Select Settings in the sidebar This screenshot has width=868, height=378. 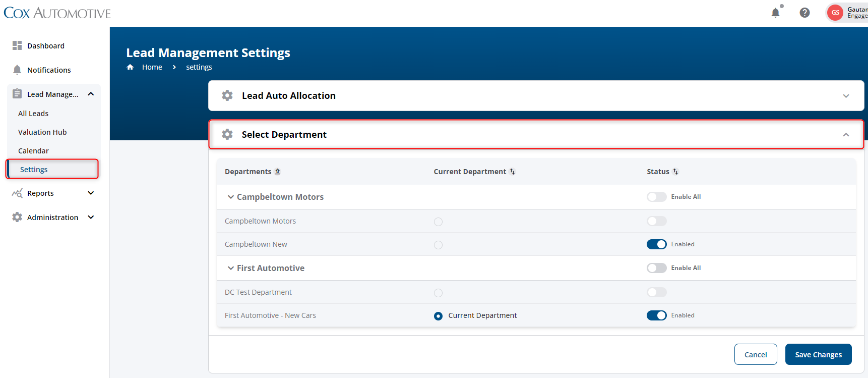(52, 169)
